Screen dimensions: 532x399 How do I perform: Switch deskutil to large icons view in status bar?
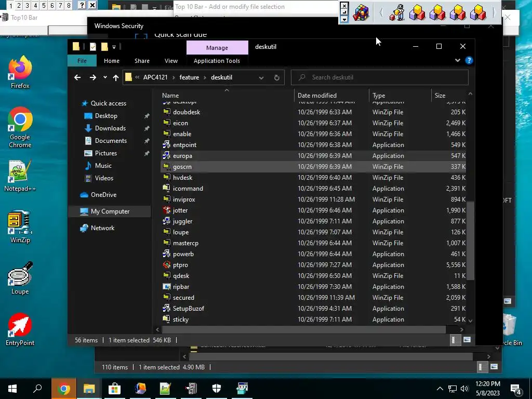pos(467,340)
